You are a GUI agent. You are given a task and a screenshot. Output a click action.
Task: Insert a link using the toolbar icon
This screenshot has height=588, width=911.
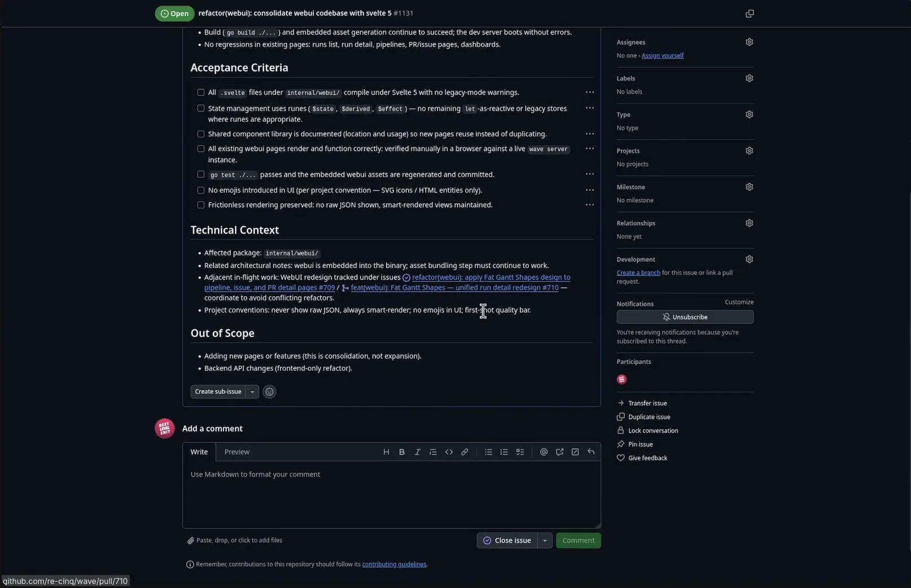click(x=465, y=452)
